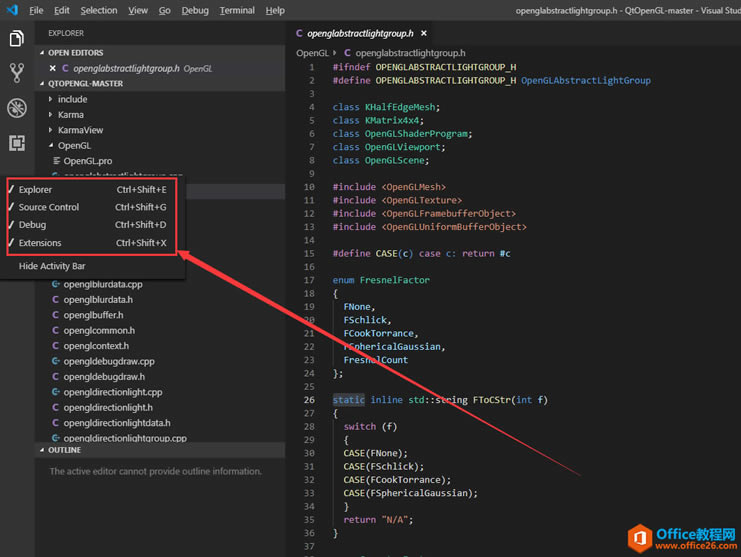This screenshot has height=557, width=741.
Task: Open the Debug menu in menu bar
Action: tap(195, 10)
